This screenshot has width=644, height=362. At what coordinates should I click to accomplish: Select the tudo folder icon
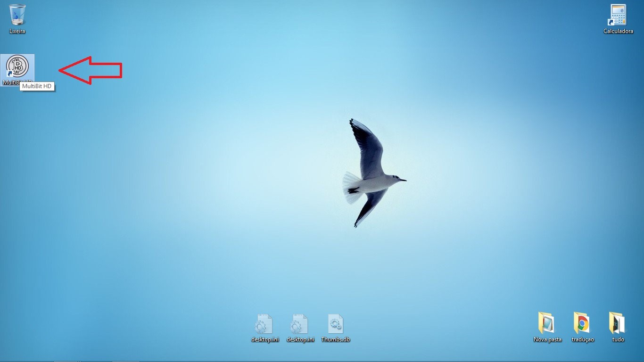[618, 323]
